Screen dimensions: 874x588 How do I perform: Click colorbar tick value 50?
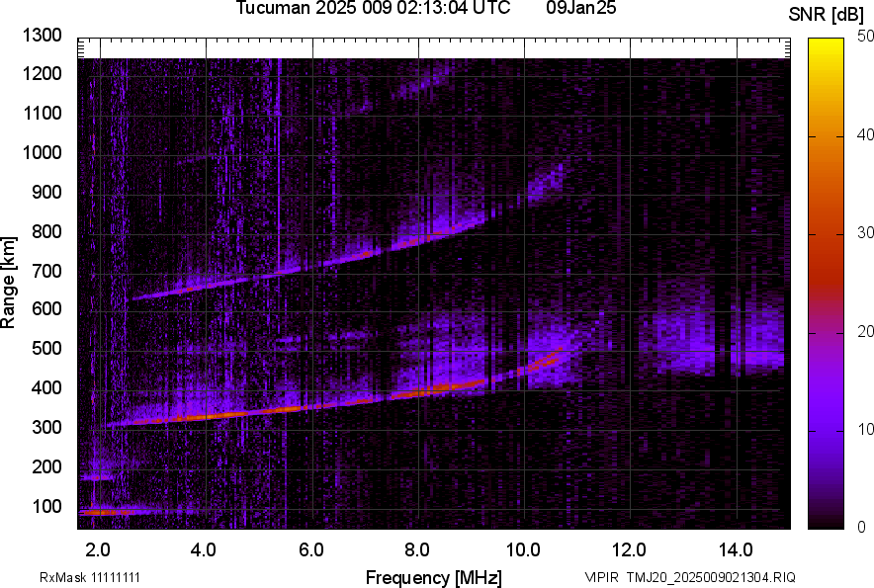pyautogui.click(x=865, y=37)
